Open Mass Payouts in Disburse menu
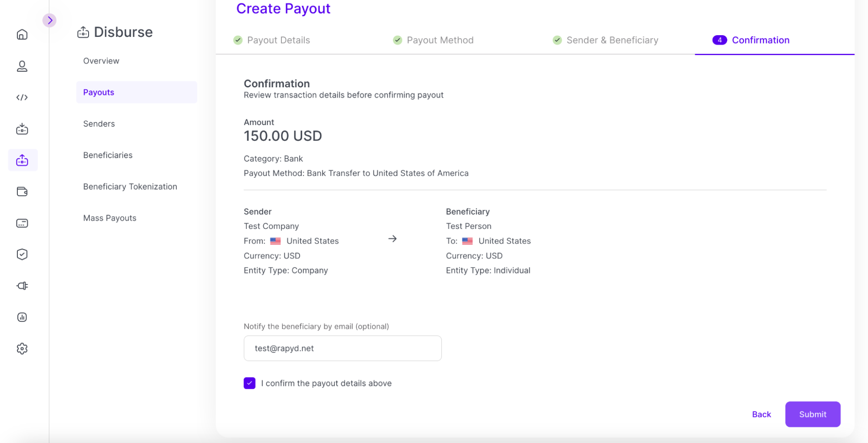This screenshot has height=443, width=868. (110, 218)
